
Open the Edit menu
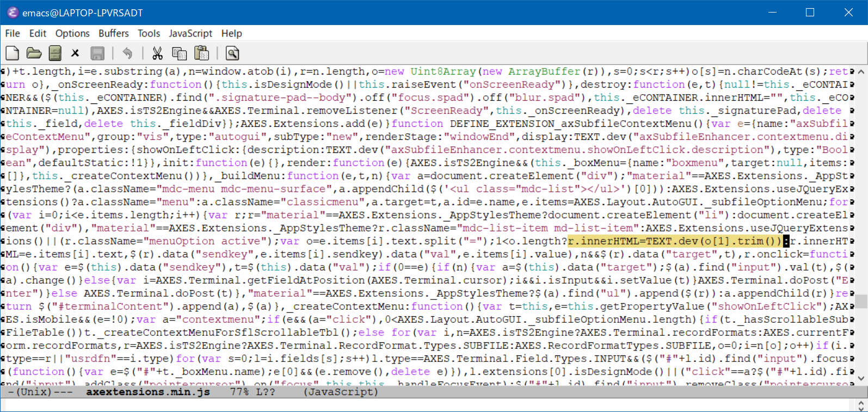38,33
